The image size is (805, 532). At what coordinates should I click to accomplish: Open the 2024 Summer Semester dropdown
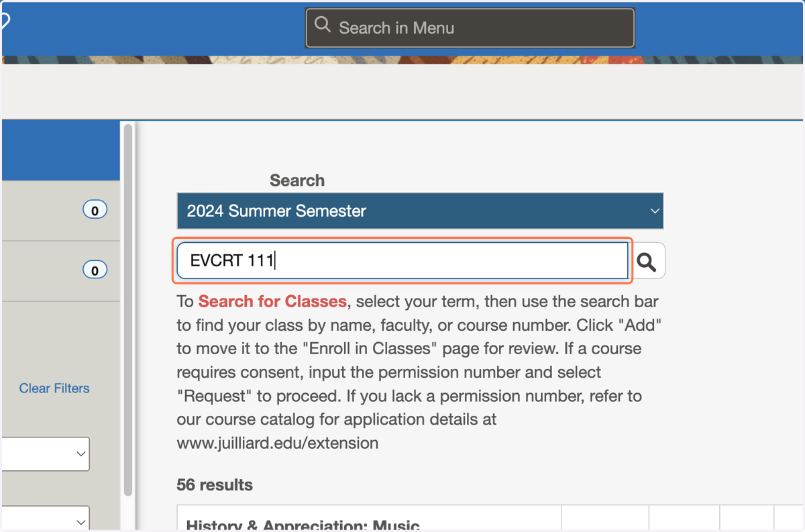tap(420, 211)
